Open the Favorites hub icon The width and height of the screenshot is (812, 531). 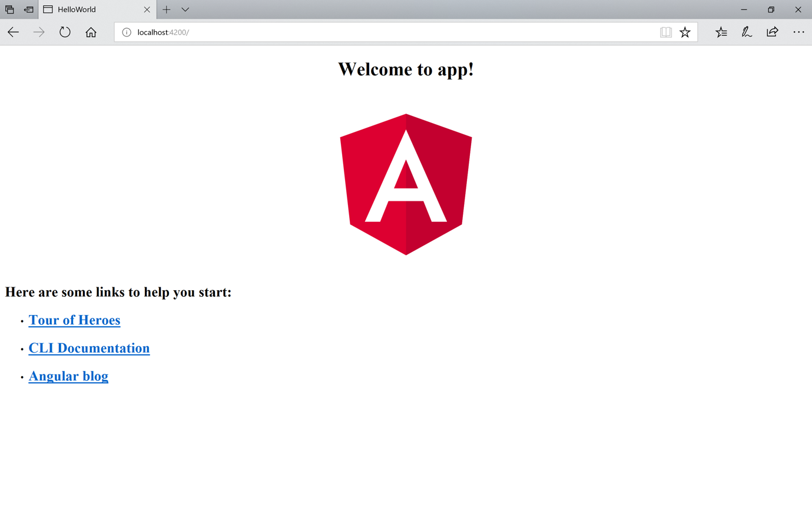721,32
